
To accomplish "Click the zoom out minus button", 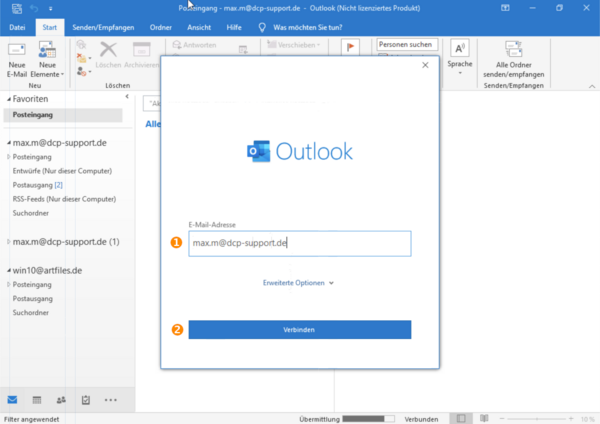I will pos(502,419).
